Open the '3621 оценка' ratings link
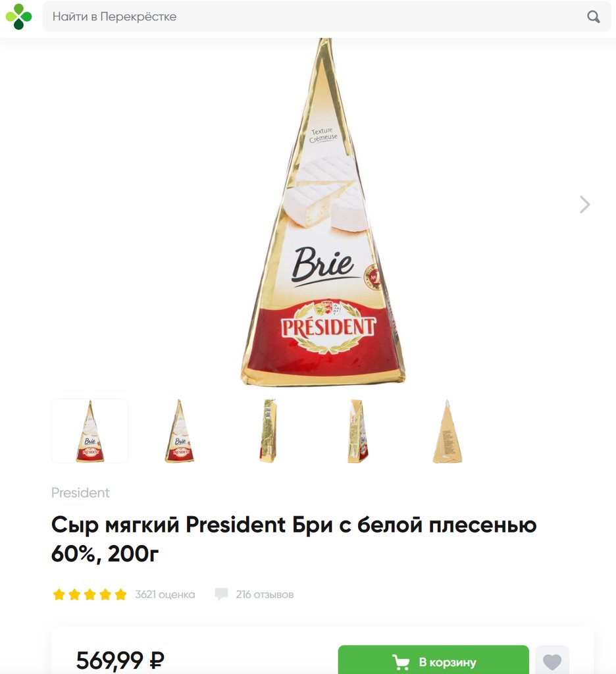This screenshot has width=616, height=674. [165, 594]
